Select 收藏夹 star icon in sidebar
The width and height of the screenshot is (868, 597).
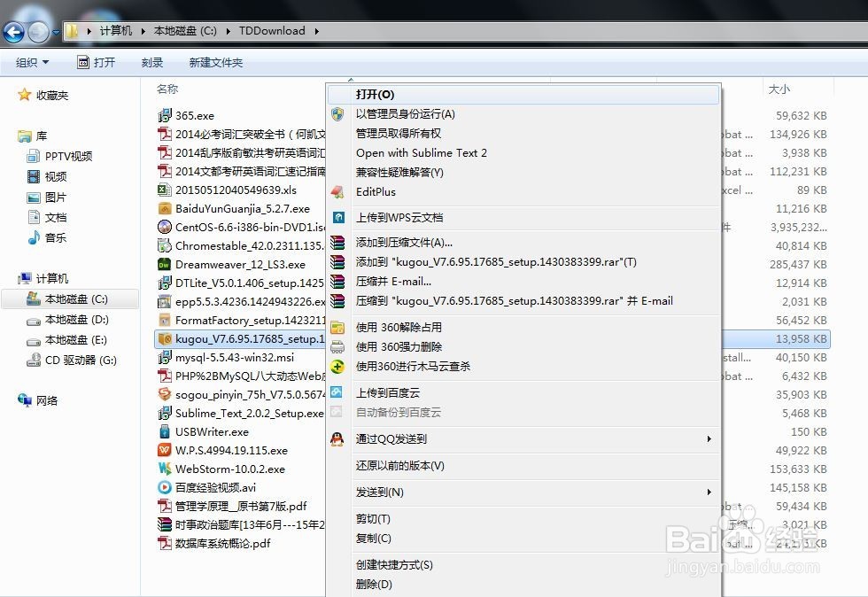click(x=25, y=95)
